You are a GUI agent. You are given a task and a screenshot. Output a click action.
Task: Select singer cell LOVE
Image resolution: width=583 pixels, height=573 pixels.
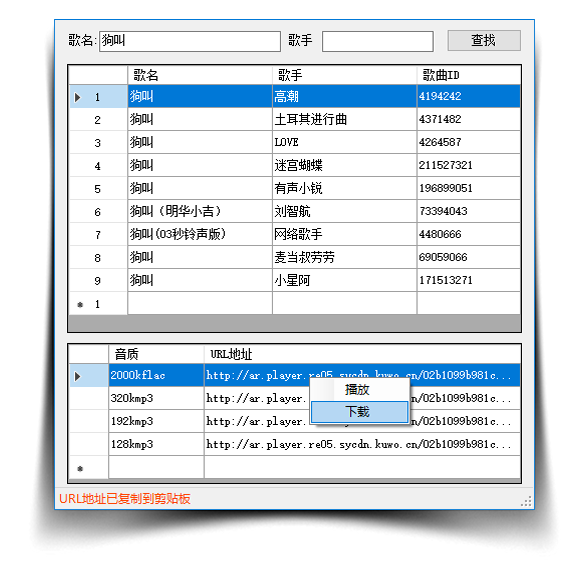pyautogui.click(x=344, y=143)
